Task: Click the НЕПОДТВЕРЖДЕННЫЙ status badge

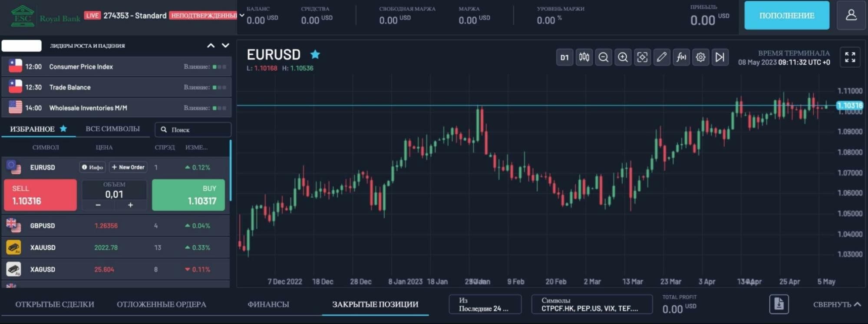Action: (x=203, y=16)
